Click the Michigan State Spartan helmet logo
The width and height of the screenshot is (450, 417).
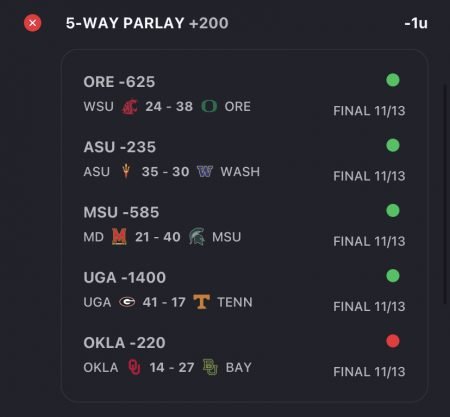coord(197,237)
